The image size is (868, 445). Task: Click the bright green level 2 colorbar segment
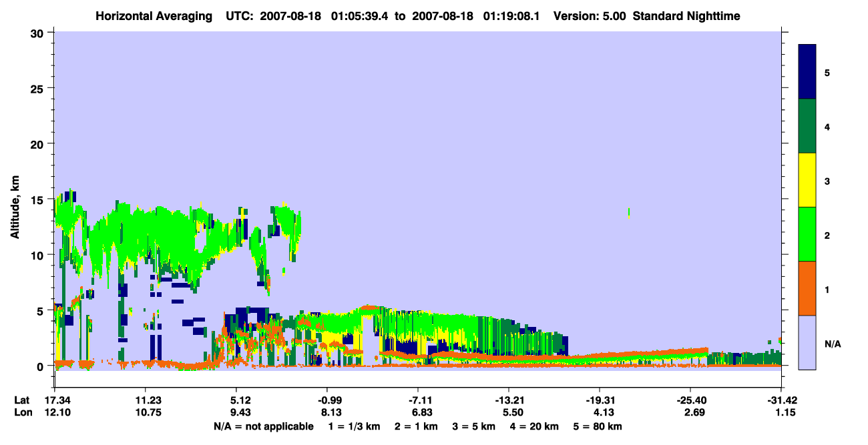point(807,234)
